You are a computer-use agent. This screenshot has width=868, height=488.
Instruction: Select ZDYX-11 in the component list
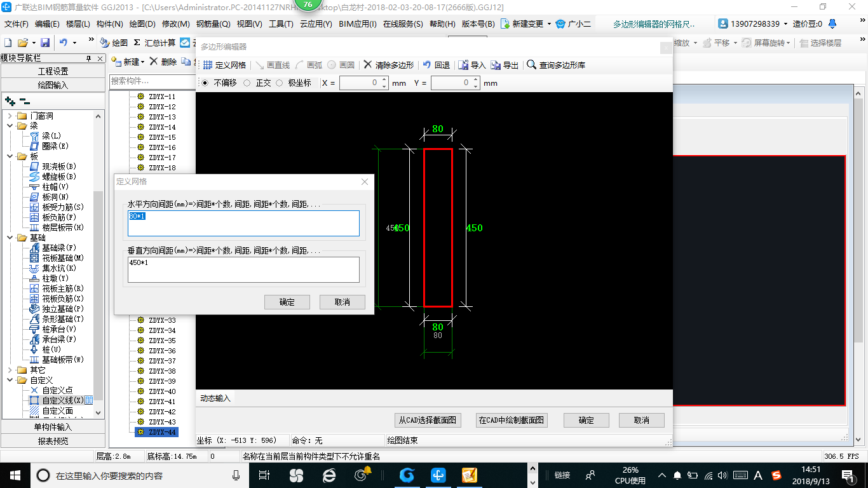pos(162,97)
